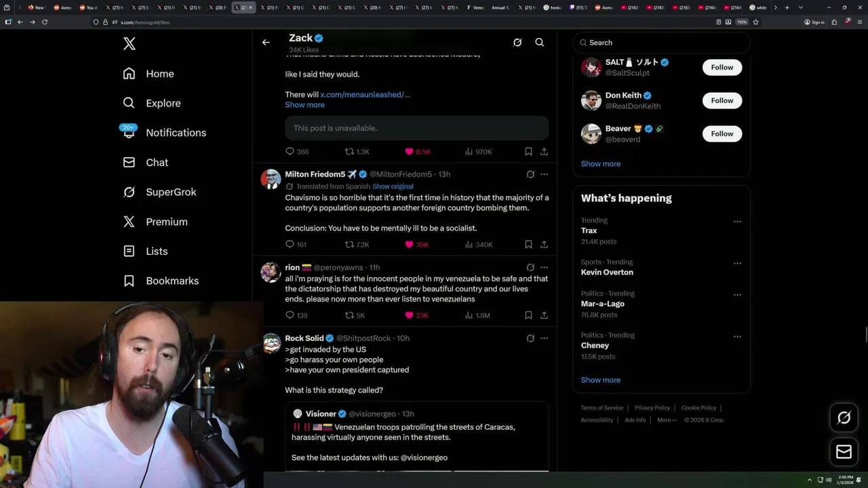Open Grok action on Milton Friedom5 post
This screenshot has width=868, height=488.
530,174
